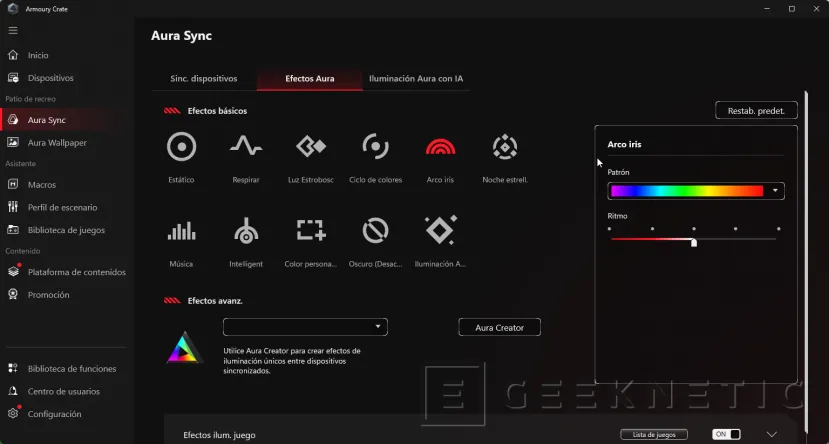Viewport: 829px width, 444px height.
Task: Go to Inicio home icon
Action: tap(13, 55)
